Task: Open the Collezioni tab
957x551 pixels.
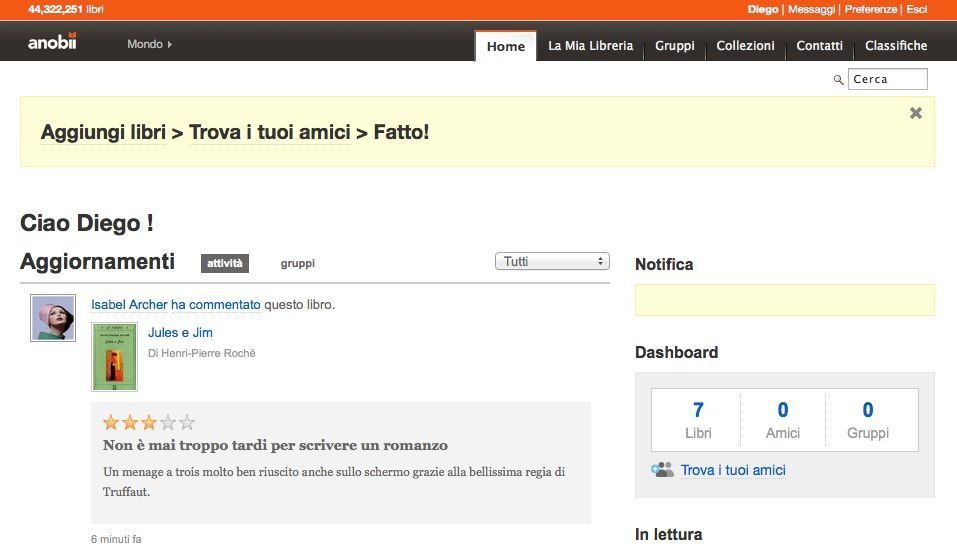Action: [x=745, y=46]
